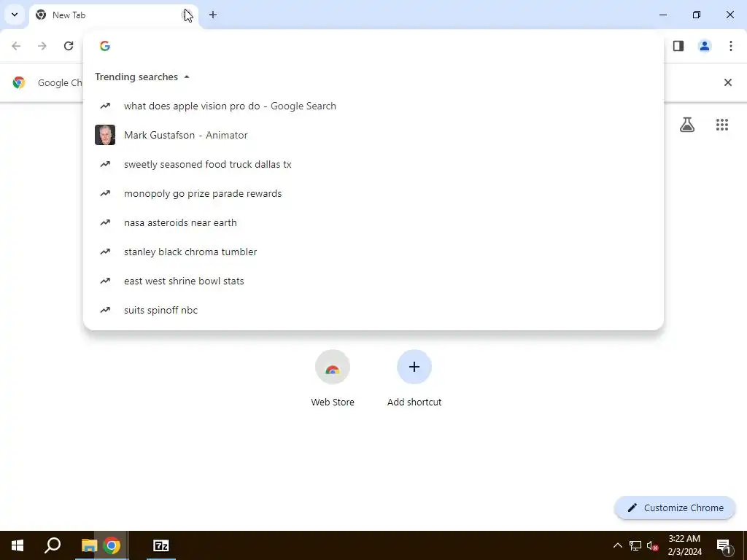The image size is (747, 560).
Task: Click trending icon beside nasa asteroids
Action: (x=105, y=222)
